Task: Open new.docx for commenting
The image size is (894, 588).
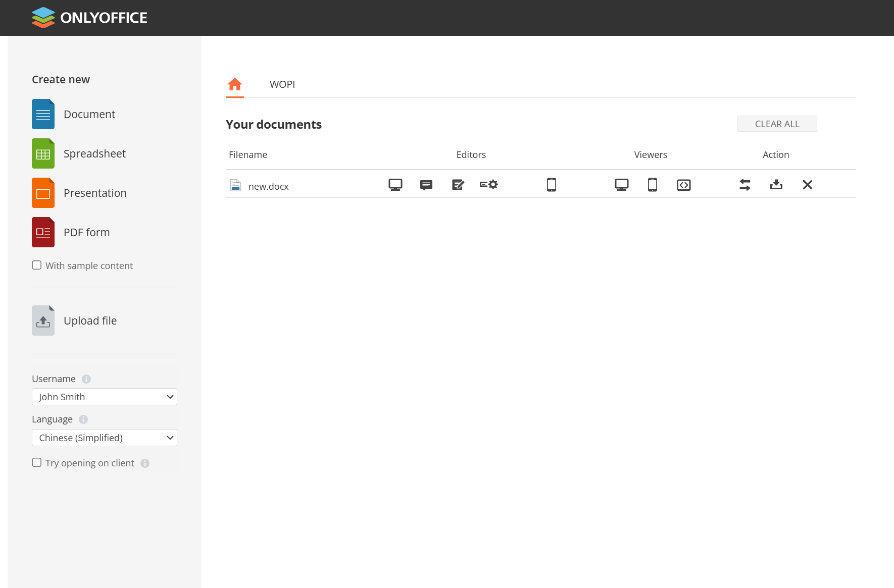Action: [426, 185]
